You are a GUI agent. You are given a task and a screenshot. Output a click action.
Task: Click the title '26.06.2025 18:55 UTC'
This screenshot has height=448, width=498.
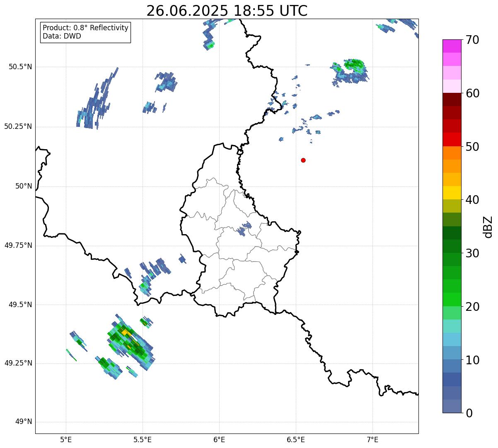(x=227, y=11)
